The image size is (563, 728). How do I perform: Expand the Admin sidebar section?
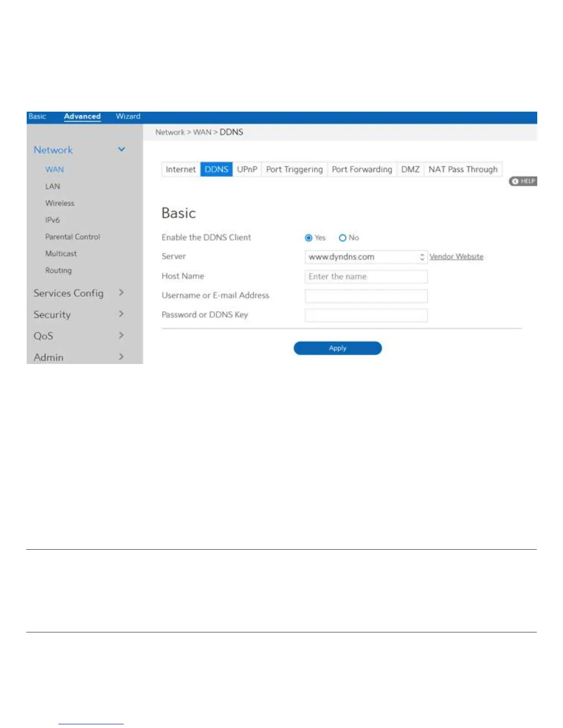[x=121, y=357]
